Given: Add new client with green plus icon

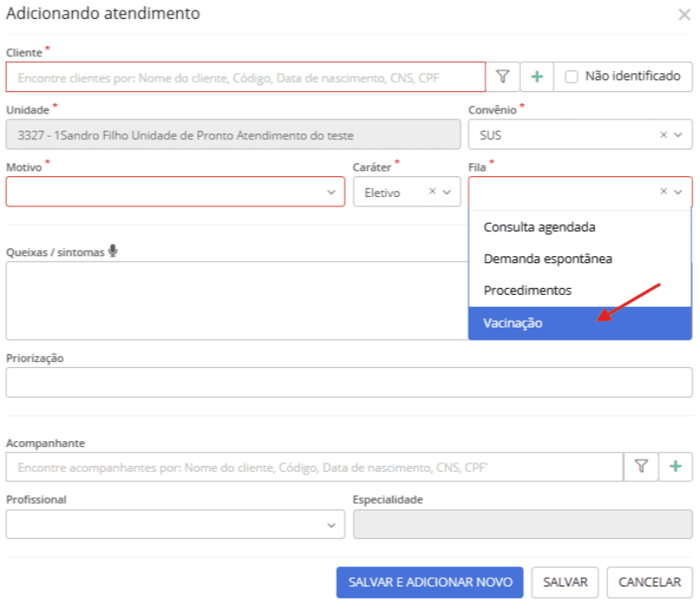Looking at the screenshot, I should click(537, 77).
